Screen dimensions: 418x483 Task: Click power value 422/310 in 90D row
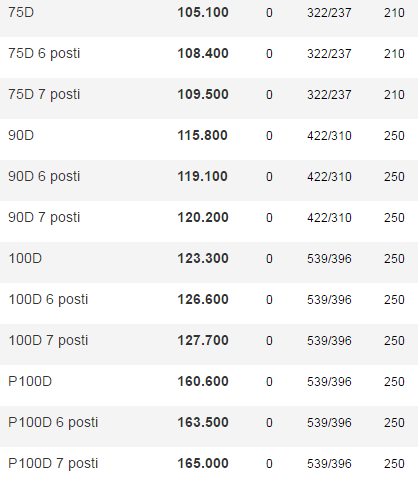pos(329,136)
